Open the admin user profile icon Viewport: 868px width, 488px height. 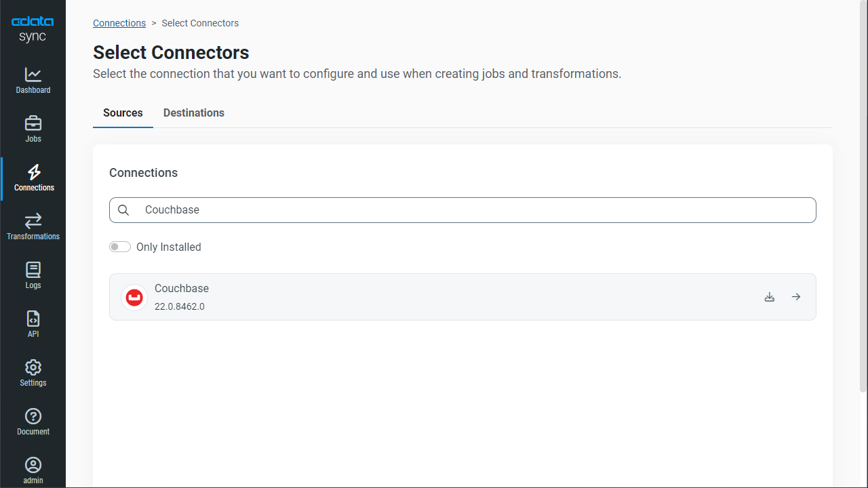(33, 465)
